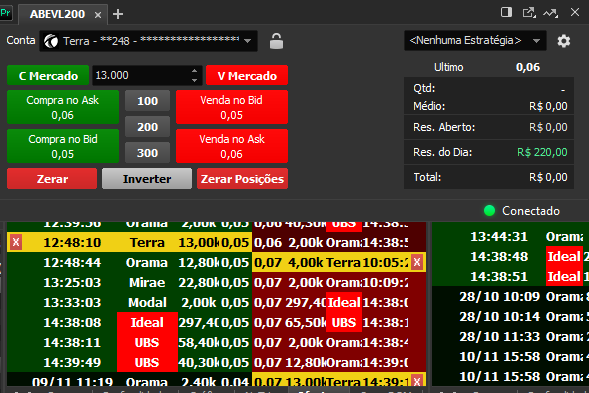Click the pop-out window icon
Screen dimensions: 589x393
coord(529,12)
